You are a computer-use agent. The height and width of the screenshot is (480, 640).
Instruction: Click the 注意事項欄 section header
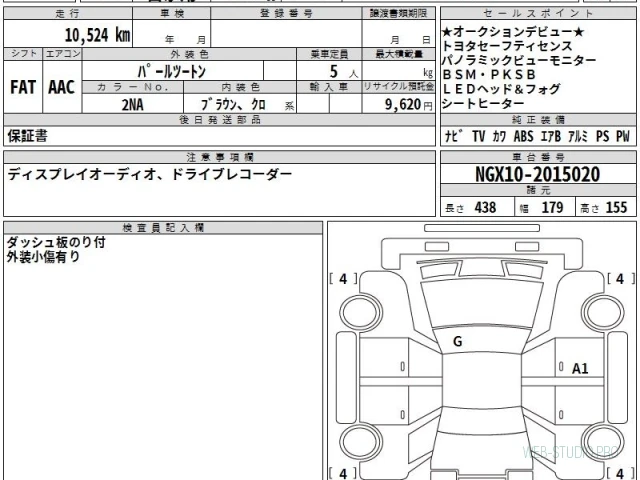(220, 157)
